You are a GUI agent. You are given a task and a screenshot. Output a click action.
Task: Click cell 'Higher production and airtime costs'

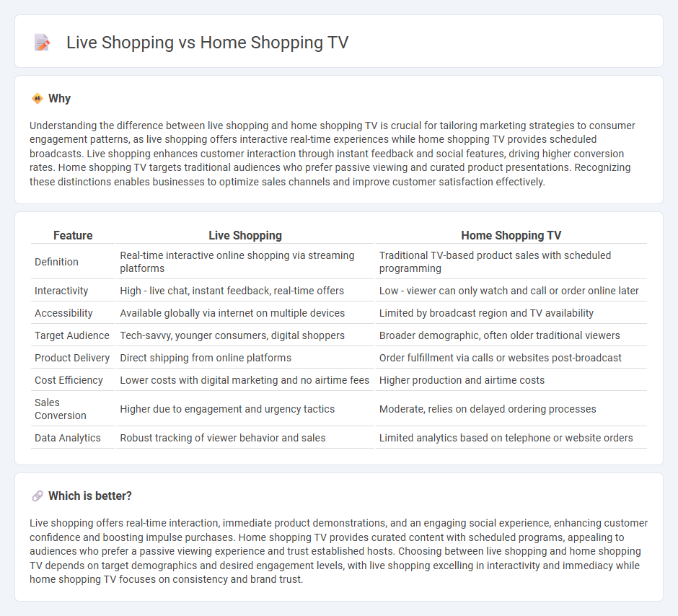point(511,381)
